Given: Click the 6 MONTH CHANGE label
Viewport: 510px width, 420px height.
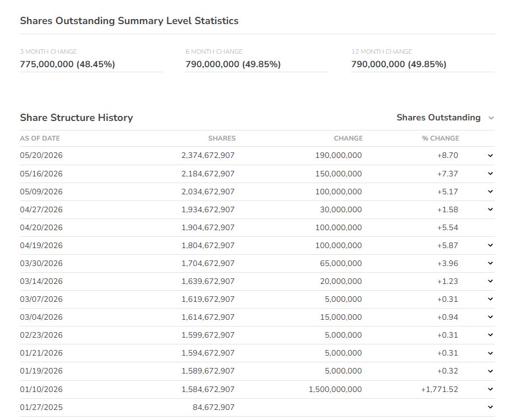Looking at the screenshot, I should (x=214, y=52).
